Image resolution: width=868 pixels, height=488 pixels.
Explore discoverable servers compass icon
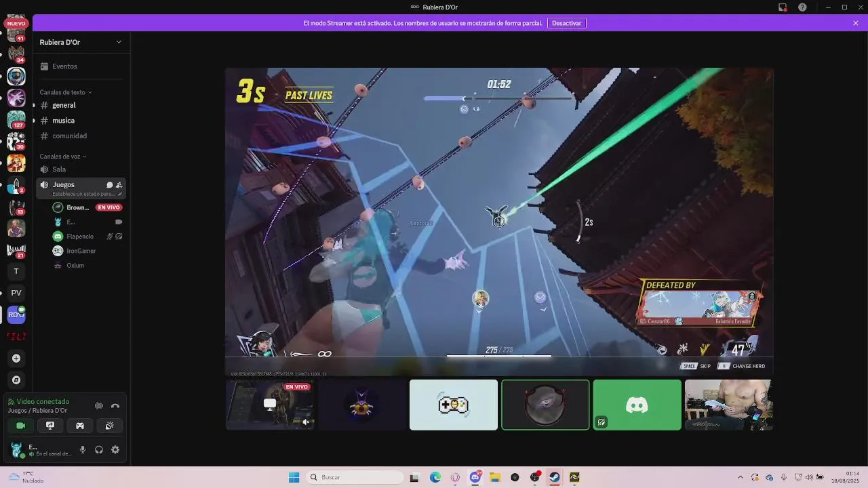[16, 380]
